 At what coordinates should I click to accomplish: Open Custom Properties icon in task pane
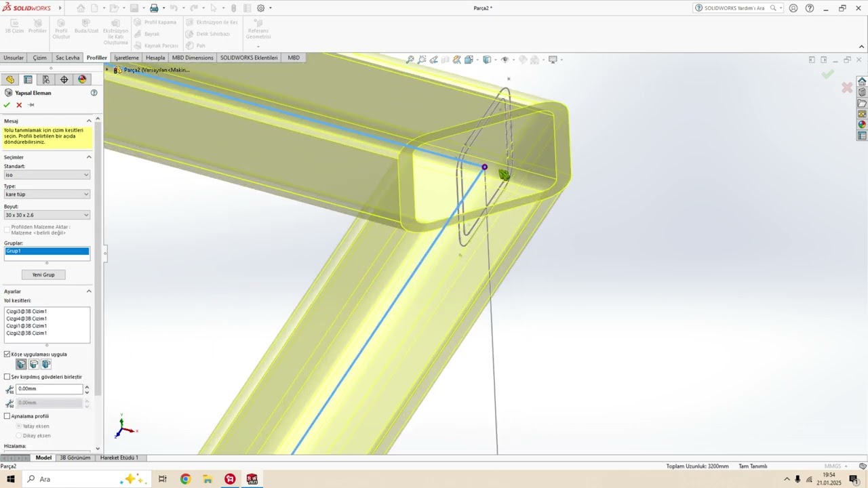[x=862, y=136]
